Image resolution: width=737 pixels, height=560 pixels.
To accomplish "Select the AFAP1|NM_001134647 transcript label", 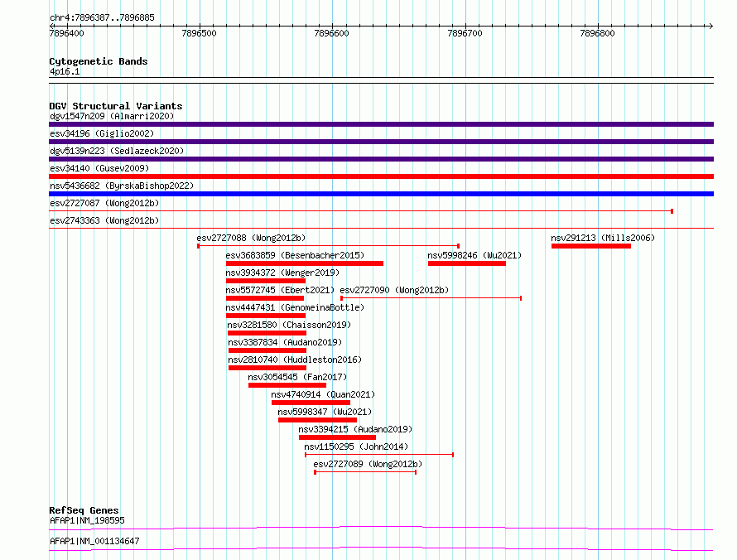I will point(94,541).
